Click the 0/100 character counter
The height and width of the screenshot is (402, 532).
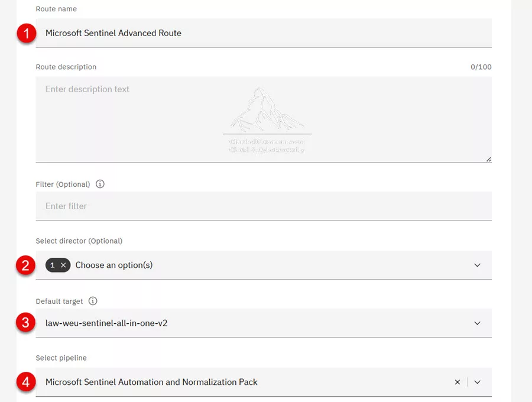click(x=481, y=67)
